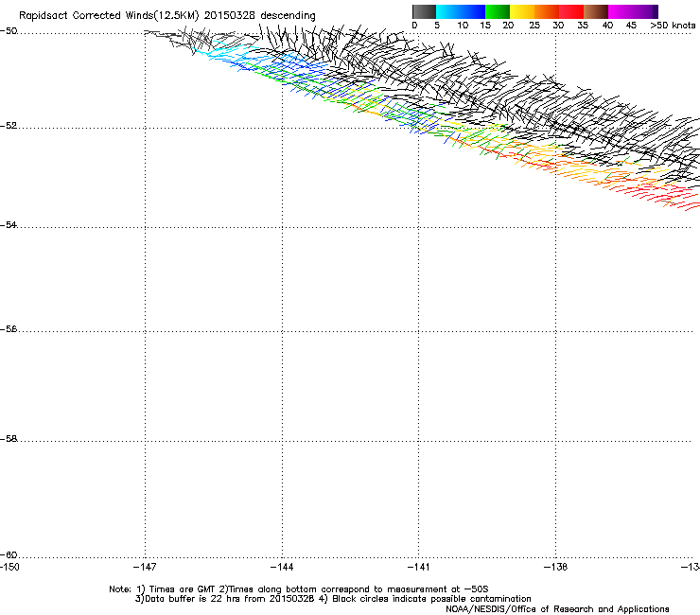Click the red 30-35 knots legend segment
The image size is (700, 615).
click(571, 11)
